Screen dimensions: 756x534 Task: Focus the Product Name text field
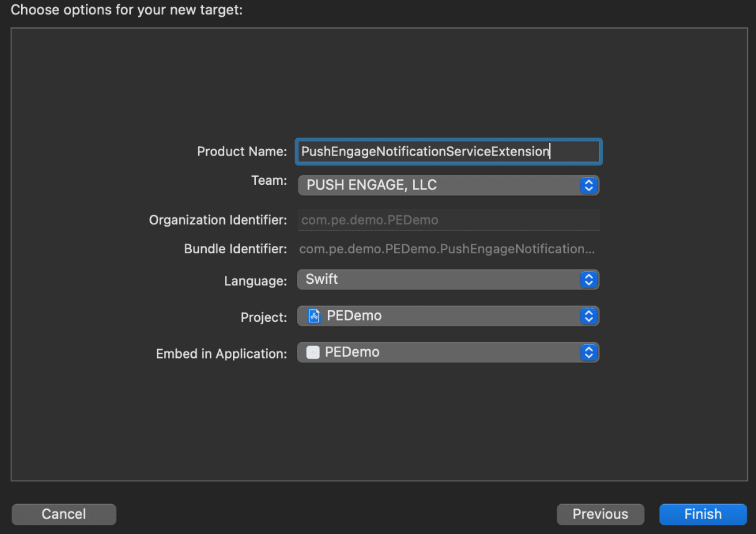pyautogui.click(x=448, y=151)
